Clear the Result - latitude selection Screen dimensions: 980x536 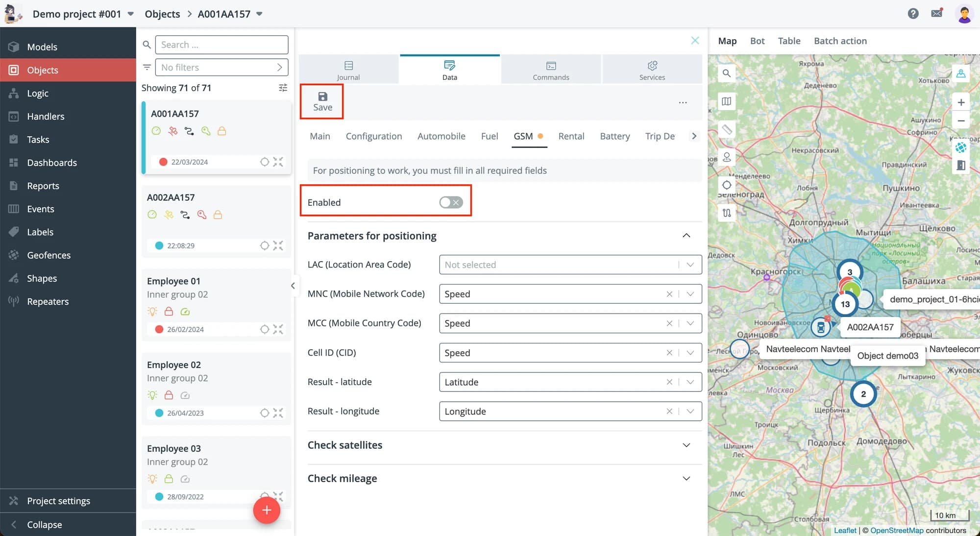[669, 382]
